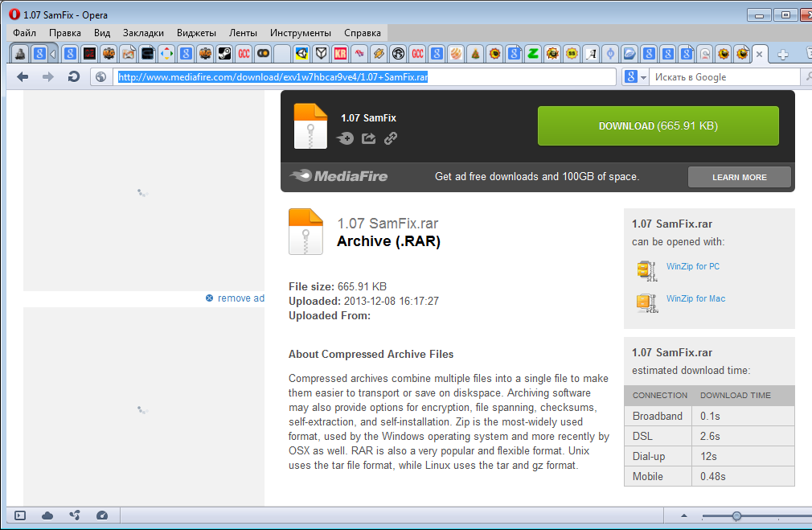The width and height of the screenshot is (812, 530).
Task: Open the Opera Unite share icon
Action: tap(75, 516)
